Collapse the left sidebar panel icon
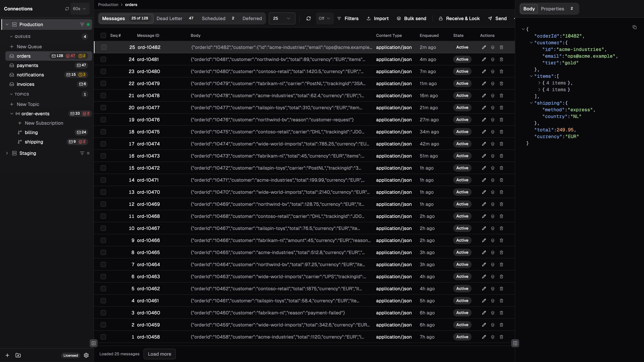Viewport: 644px width, 362px height. click(x=94, y=343)
